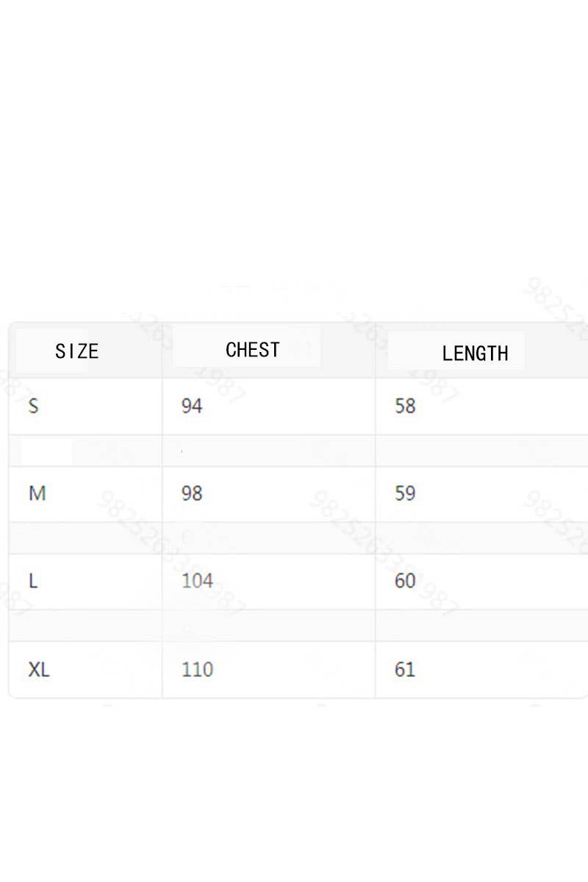
Task: Click the blank cell directly below S
Action: pyautogui.click(x=85, y=451)
